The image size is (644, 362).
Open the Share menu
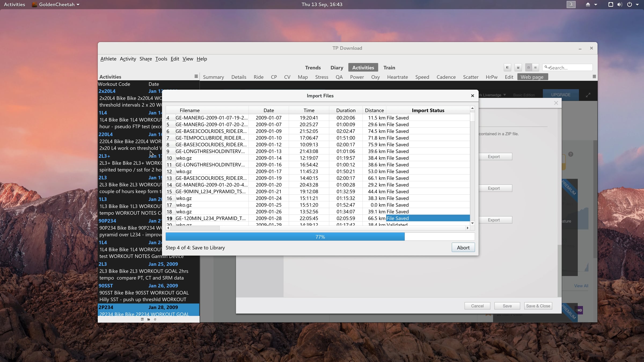tap(146, 59)
